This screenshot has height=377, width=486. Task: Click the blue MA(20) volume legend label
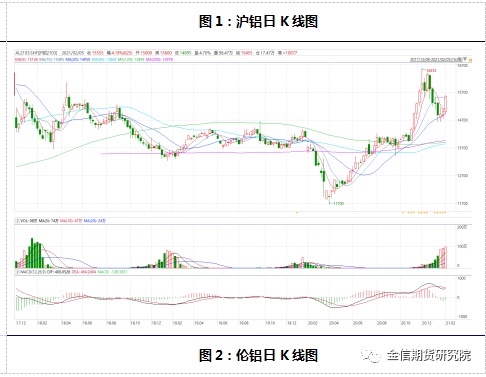(x=95, y=221)
